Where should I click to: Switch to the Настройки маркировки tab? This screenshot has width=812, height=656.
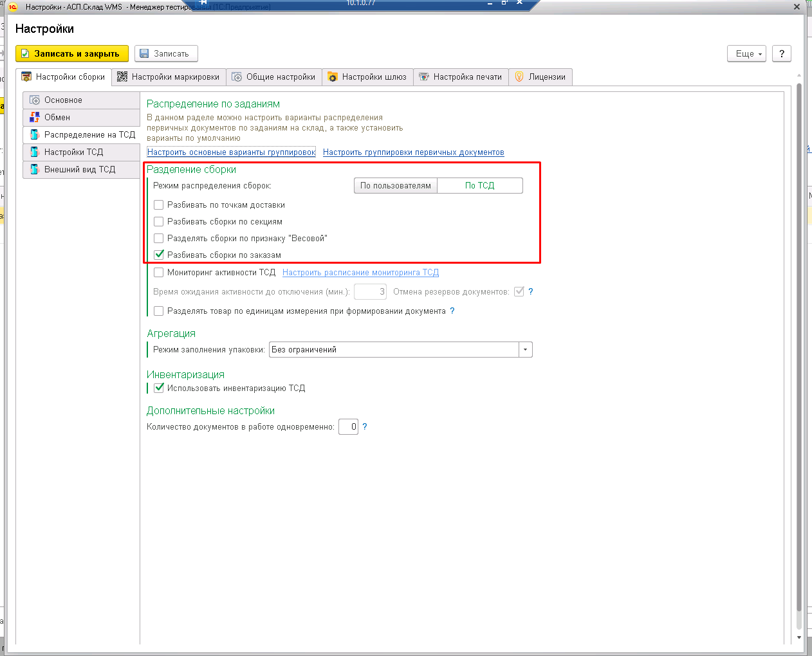(169, 77)
